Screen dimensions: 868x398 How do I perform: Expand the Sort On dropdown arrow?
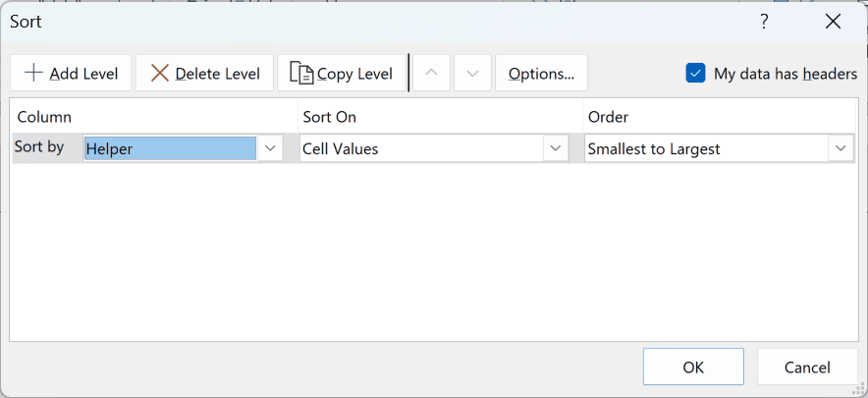[x=556, y=148]
